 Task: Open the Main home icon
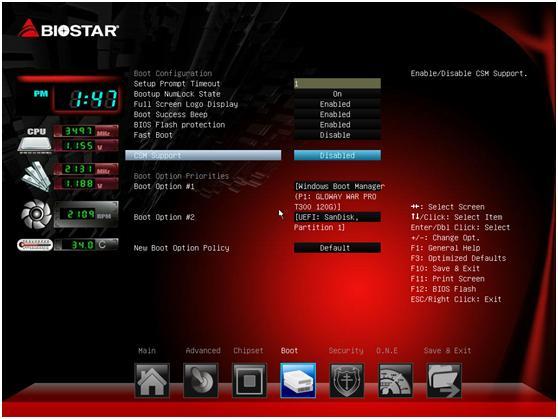tap(152, 380)
